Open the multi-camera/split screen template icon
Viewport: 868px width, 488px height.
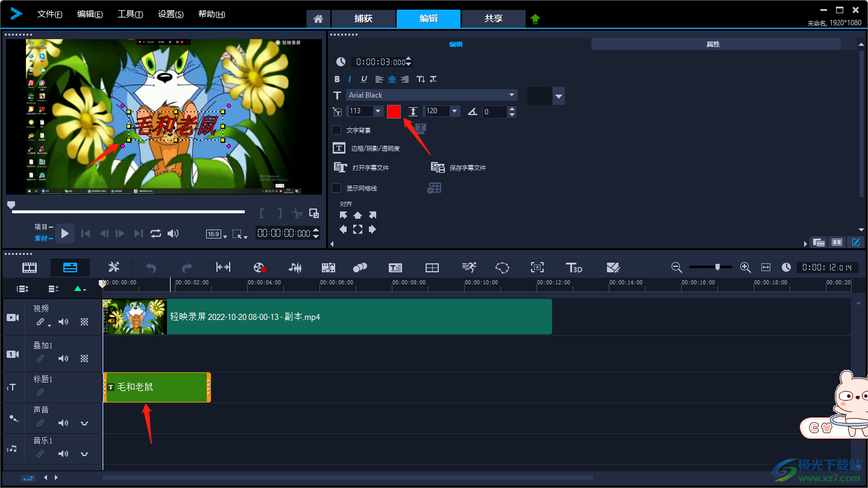(x=432, y=267)
